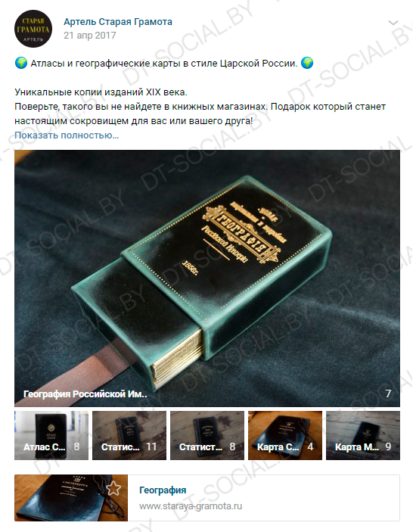Screen dimensions: 413x532
Task: Expand the post options chevron menu
Action: [x=393, y=23]
